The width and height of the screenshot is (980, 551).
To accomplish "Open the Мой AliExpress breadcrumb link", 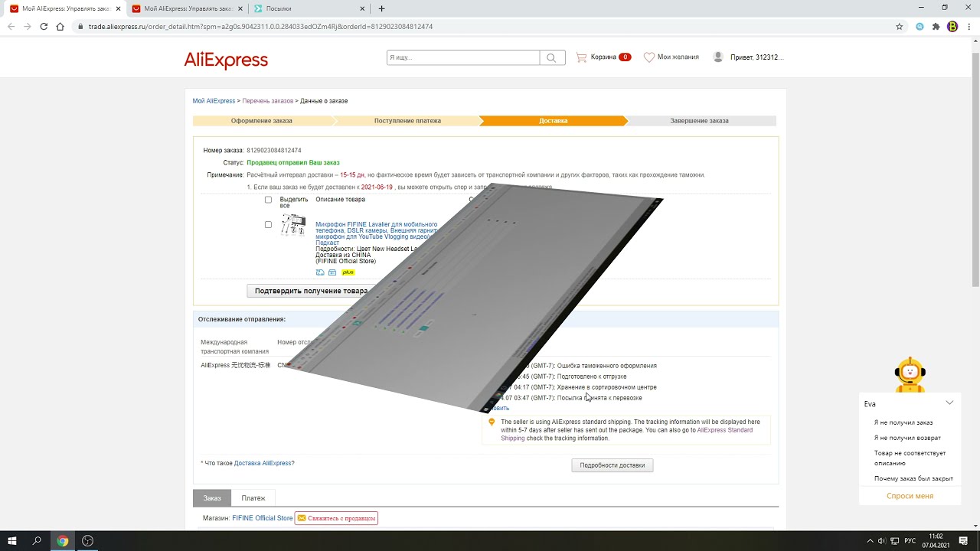I will click(x=214, y=101).
